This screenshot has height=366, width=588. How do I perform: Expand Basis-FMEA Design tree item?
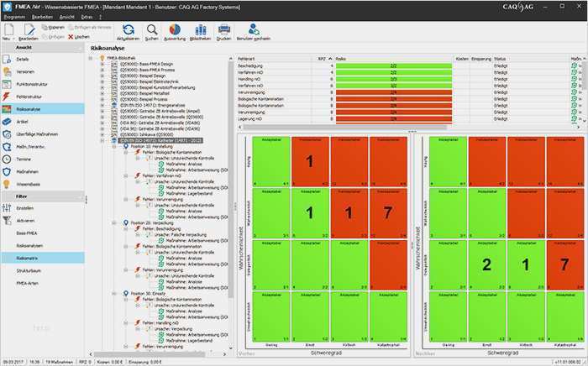(x=102, y=64)
